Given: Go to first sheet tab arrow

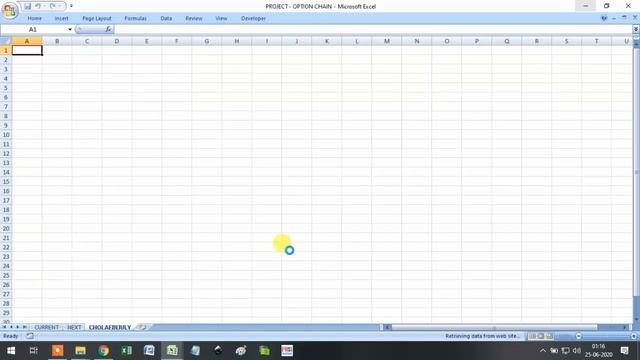Looking at the screenshot, I should click(x=4, y=327).
